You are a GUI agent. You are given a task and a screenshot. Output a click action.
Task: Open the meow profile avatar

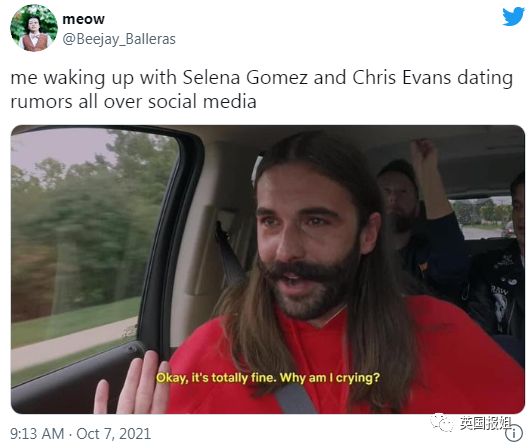34,28
